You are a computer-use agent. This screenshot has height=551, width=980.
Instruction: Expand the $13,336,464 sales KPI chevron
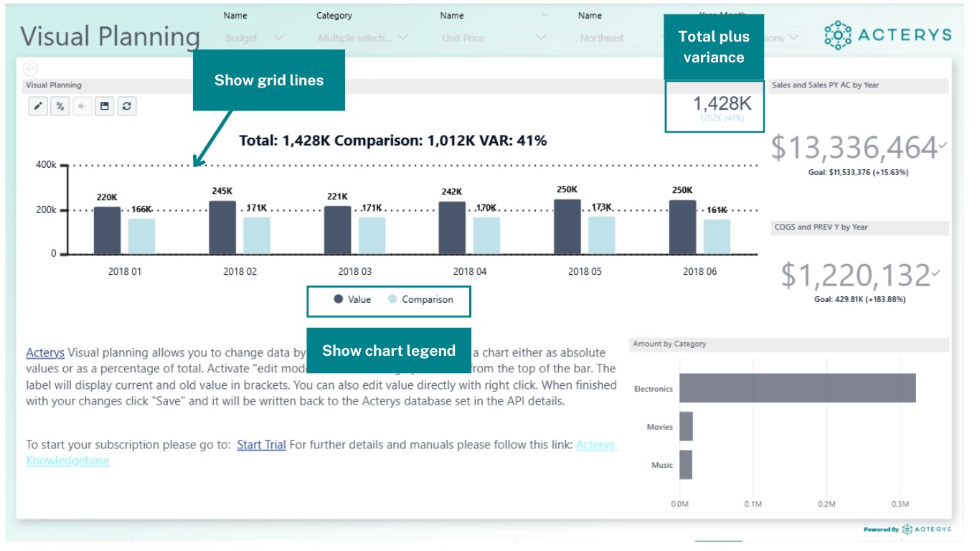tap(943, 146)
